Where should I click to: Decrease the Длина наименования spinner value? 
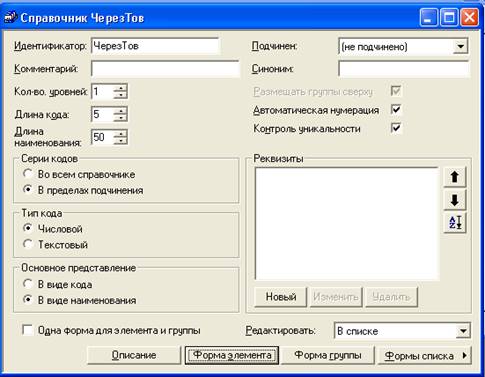coord(120,141)
